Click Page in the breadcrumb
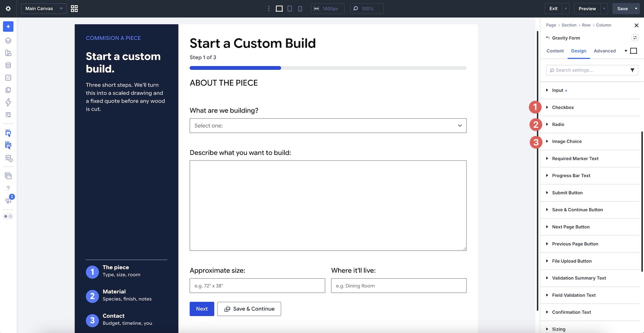The width and height of the screenshot is (644, 333). click(x=551, y=25)
